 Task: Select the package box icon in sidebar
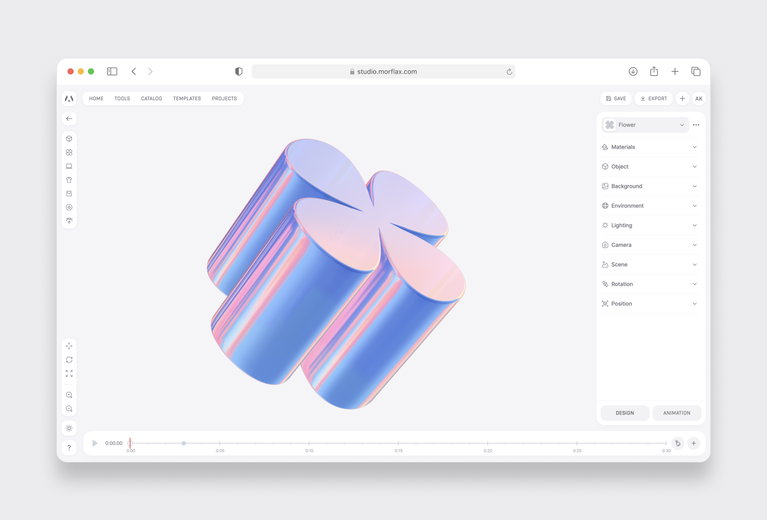pyautogui.click(x=69, y=193)
